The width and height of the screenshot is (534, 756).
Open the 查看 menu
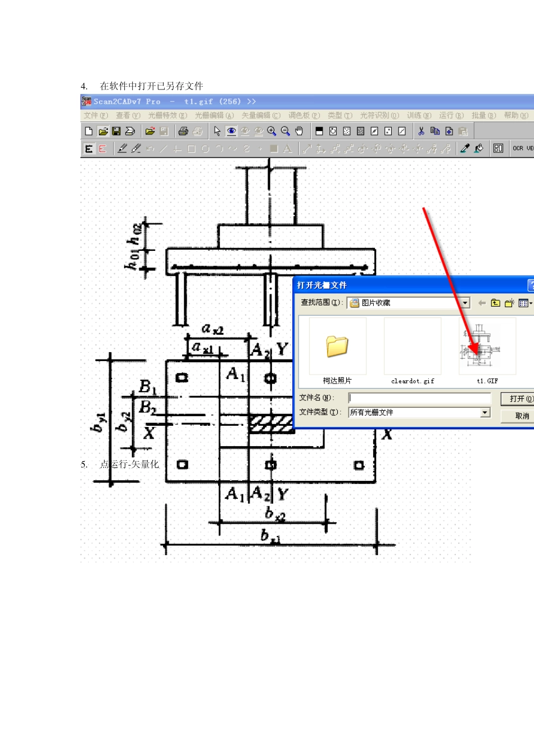[x=128, y=115]
